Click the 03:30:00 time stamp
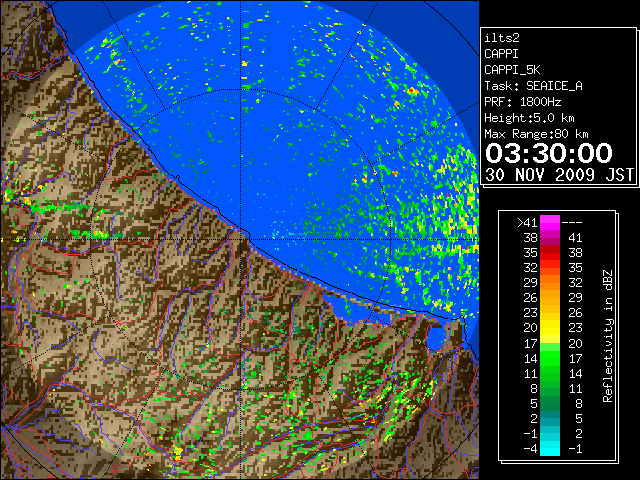This screenshot has width=640, height=480. click(x=549, y=153)
